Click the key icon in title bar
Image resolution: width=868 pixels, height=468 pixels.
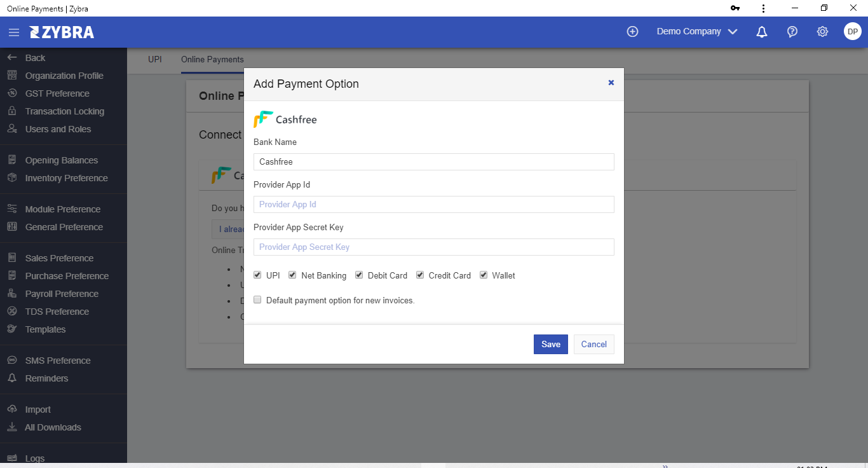pyautogui.click(x=735, y=8)
